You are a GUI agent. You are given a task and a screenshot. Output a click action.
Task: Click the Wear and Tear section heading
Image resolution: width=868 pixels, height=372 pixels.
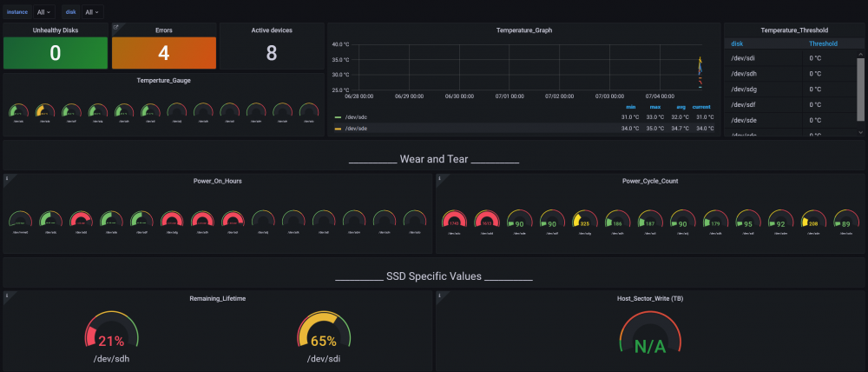434,160
